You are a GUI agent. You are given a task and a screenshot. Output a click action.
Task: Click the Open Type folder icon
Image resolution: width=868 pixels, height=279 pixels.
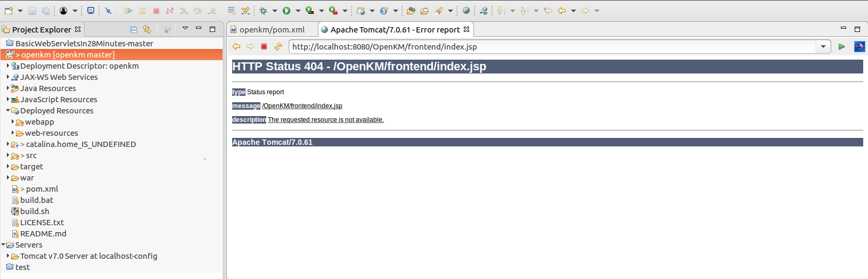pyautogui.click(x=411, y=11)
